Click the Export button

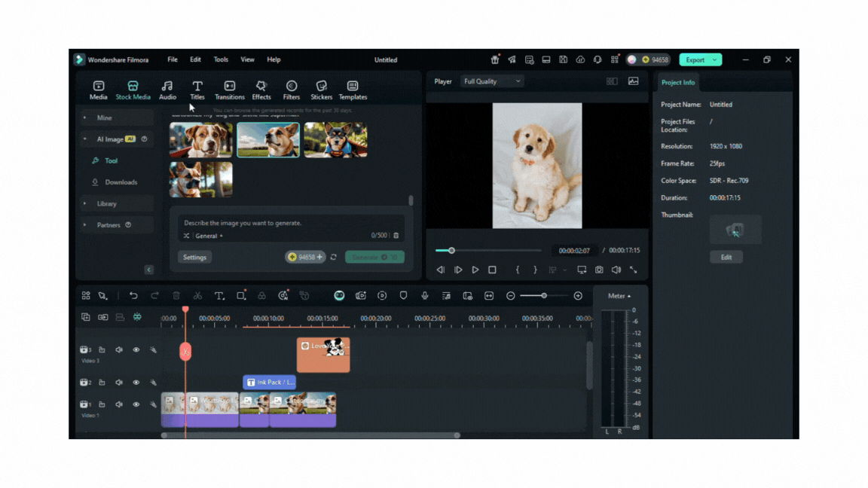pyautogui.click(x=695, y=59)
